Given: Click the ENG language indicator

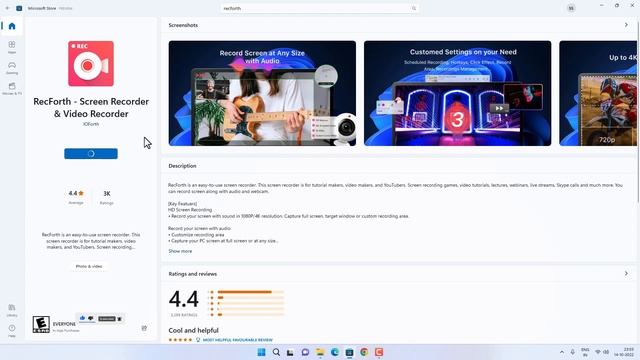Looking at the screenshot, I should coord(585,352).
